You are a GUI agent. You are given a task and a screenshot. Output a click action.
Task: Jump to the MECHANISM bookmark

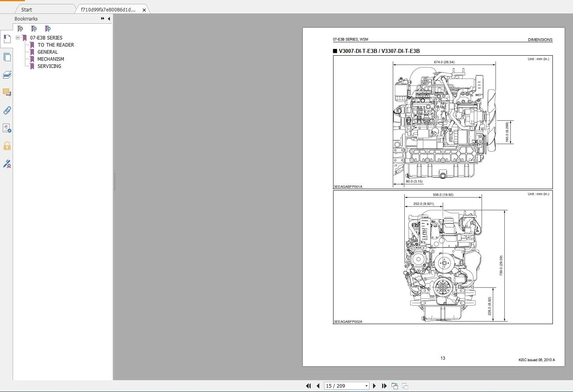point(51,59)
